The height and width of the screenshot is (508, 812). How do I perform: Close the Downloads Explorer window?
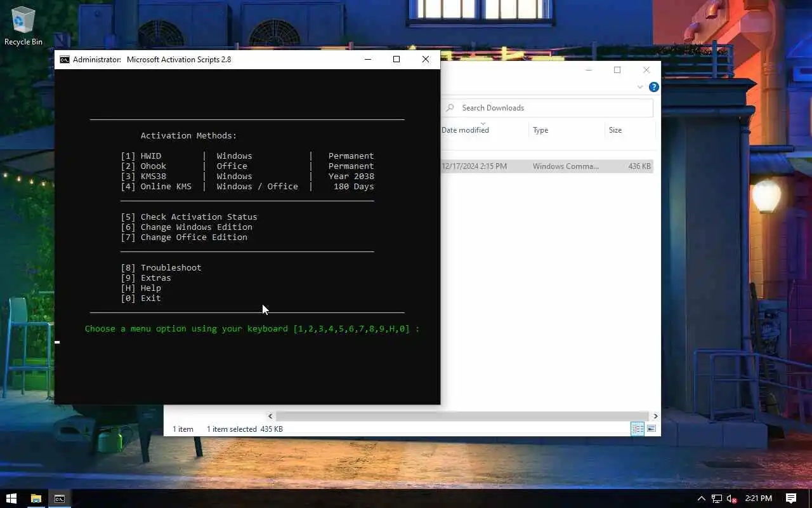646,70
